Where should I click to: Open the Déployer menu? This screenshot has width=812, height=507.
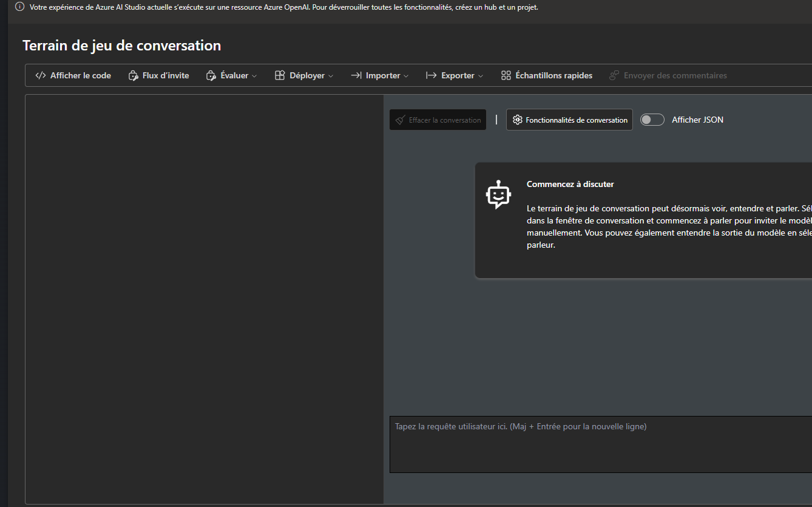[x=305, y=75]
